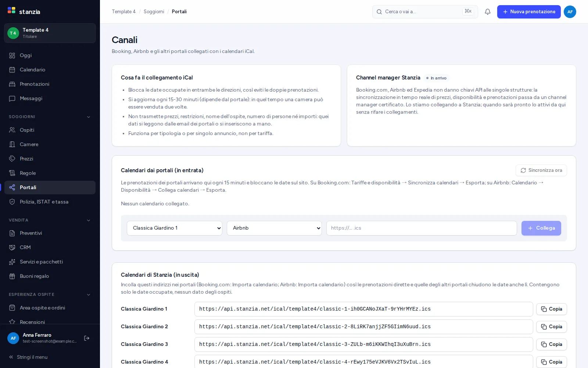Viewport: 588px width, 368px height.
Task: Click Sincronizza ora button
Action: [541, 170]
